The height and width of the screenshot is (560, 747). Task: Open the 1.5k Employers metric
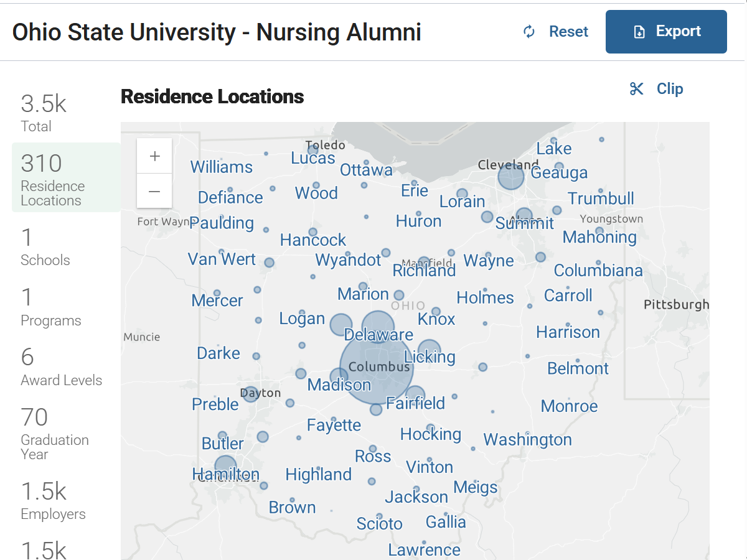[54, 501]
